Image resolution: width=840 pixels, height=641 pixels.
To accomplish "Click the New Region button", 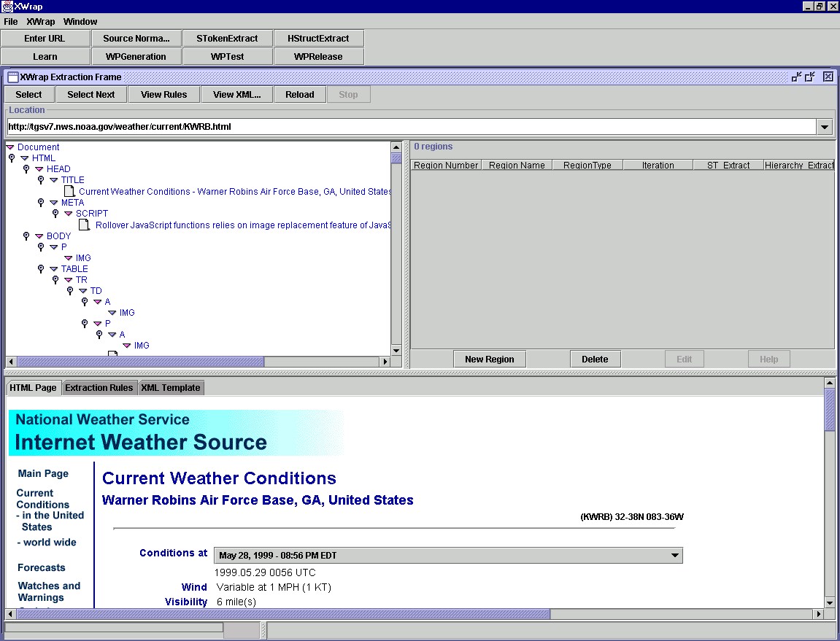I will [489, 359].
